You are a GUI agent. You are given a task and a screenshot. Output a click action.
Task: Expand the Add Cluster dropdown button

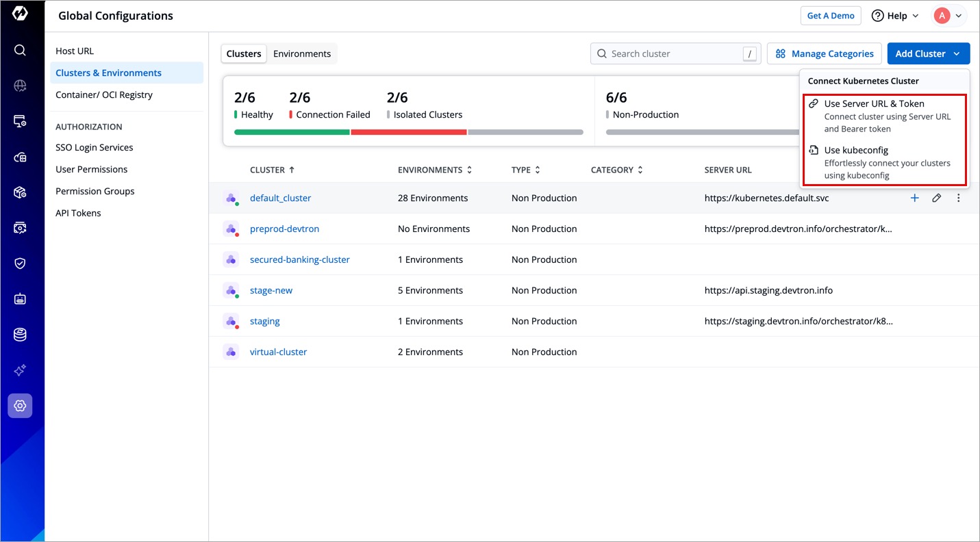(x=928, y=53)
